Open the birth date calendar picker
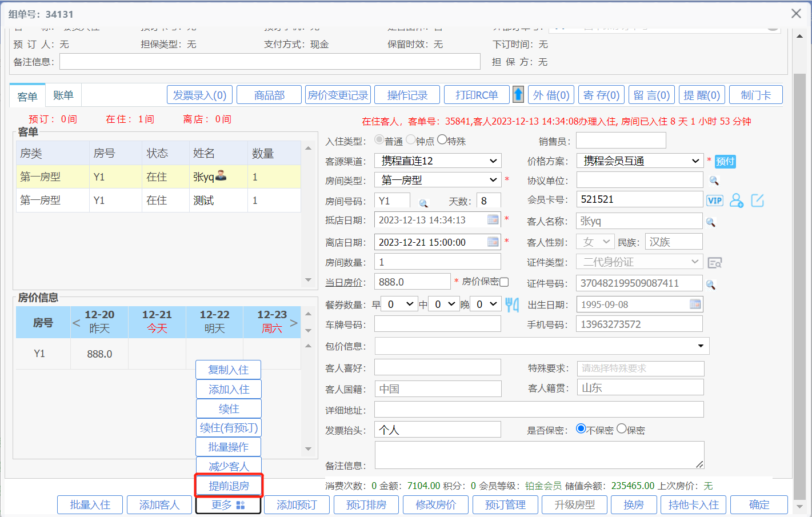Image resolution: width=812 pixels, height=517 pixels. [x=695, y=304]
